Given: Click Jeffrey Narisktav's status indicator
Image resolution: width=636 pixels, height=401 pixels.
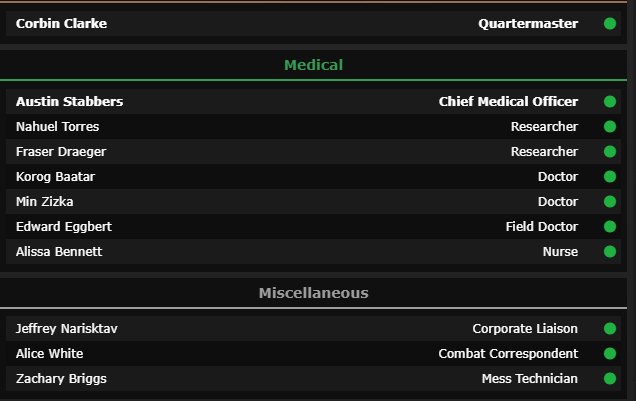Looking at the screenshot, I should pyautogui.click(x=610, y=329).
